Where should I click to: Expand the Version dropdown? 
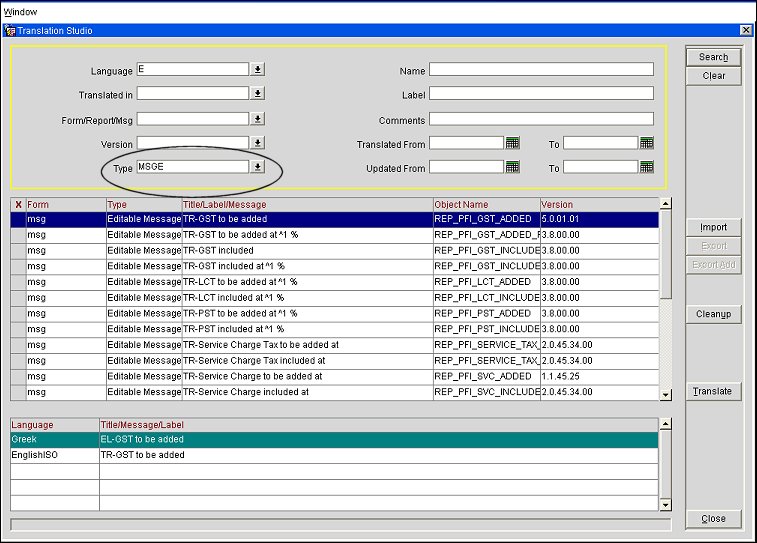coord(257,143)
